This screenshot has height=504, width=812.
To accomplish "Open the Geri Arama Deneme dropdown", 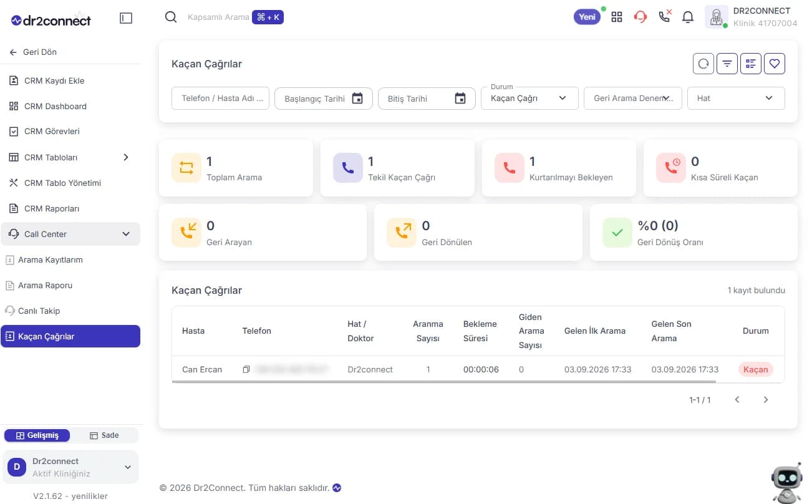I will (x=633, y=99).
